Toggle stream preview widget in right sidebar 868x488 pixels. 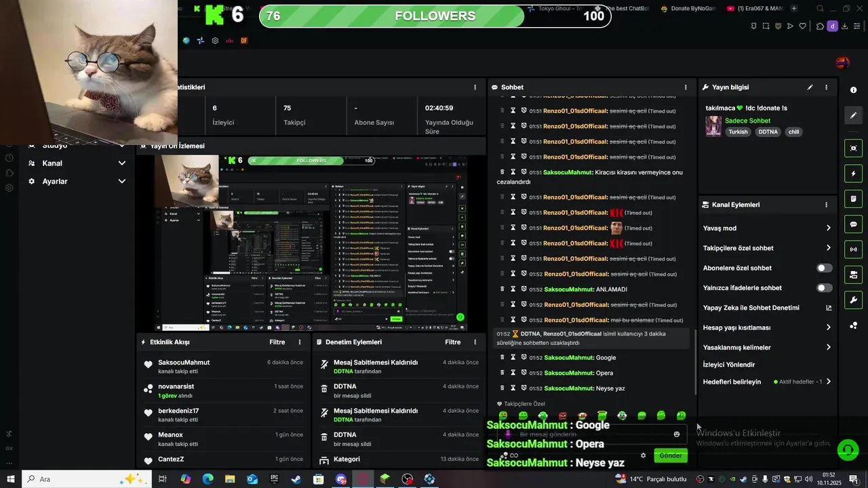click(x=854, y=148)
